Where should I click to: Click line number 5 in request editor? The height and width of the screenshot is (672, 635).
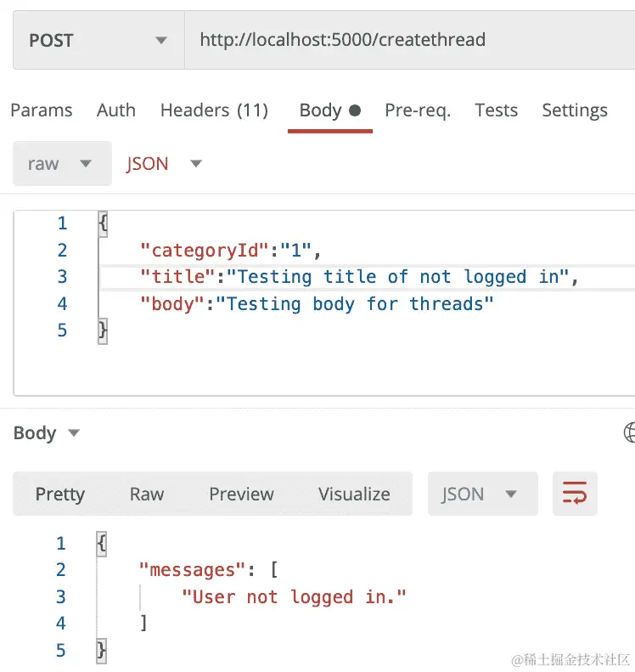tap(63, 330)
